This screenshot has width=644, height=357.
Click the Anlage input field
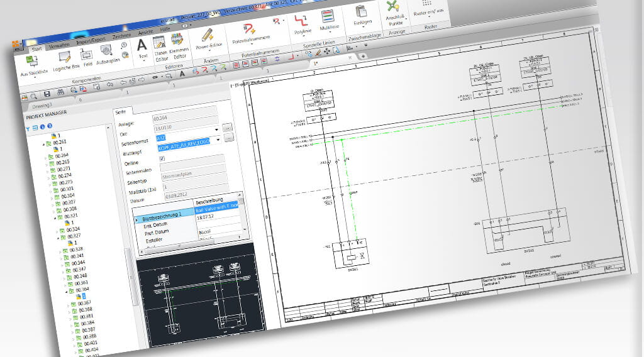[x=184, y=114]
